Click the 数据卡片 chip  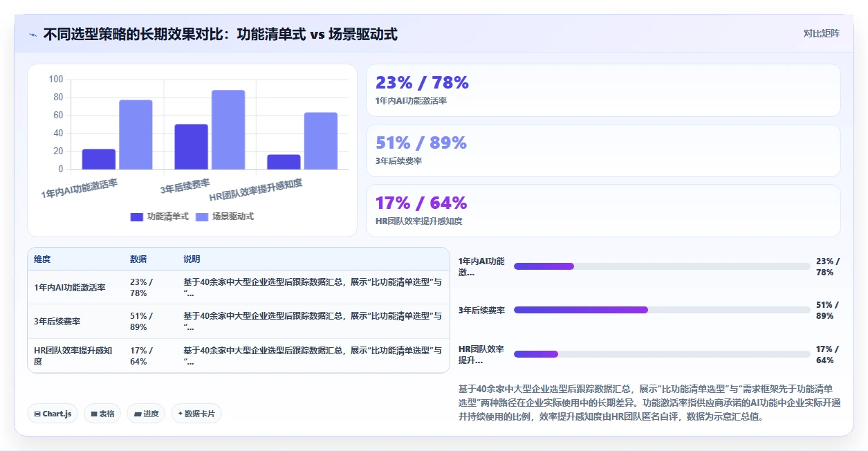click(196, 414)
